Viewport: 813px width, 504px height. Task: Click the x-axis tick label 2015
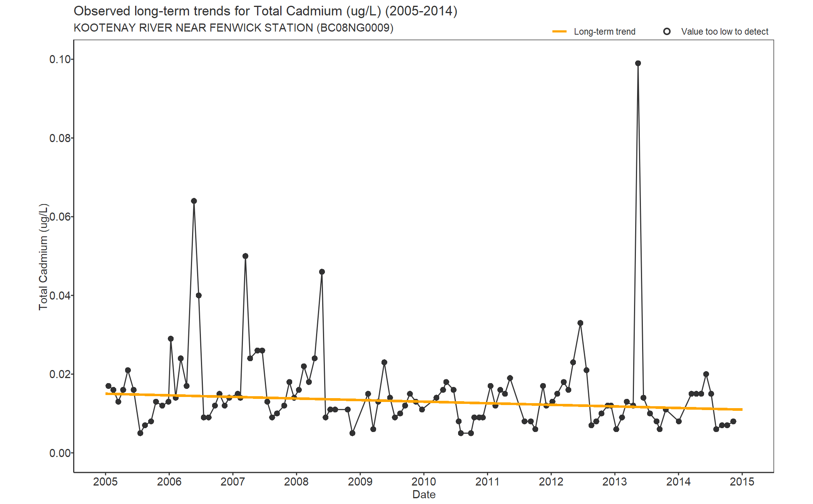coord(742,482)
